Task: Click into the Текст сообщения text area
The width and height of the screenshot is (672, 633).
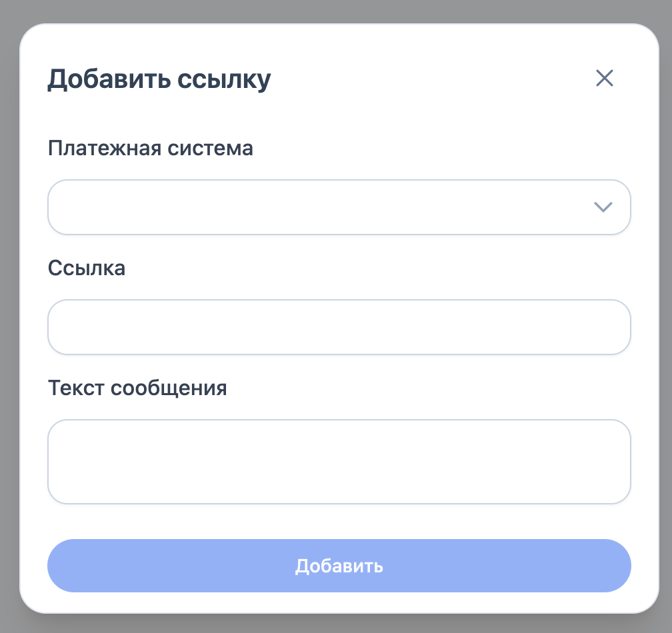Action: pos(339,461)
